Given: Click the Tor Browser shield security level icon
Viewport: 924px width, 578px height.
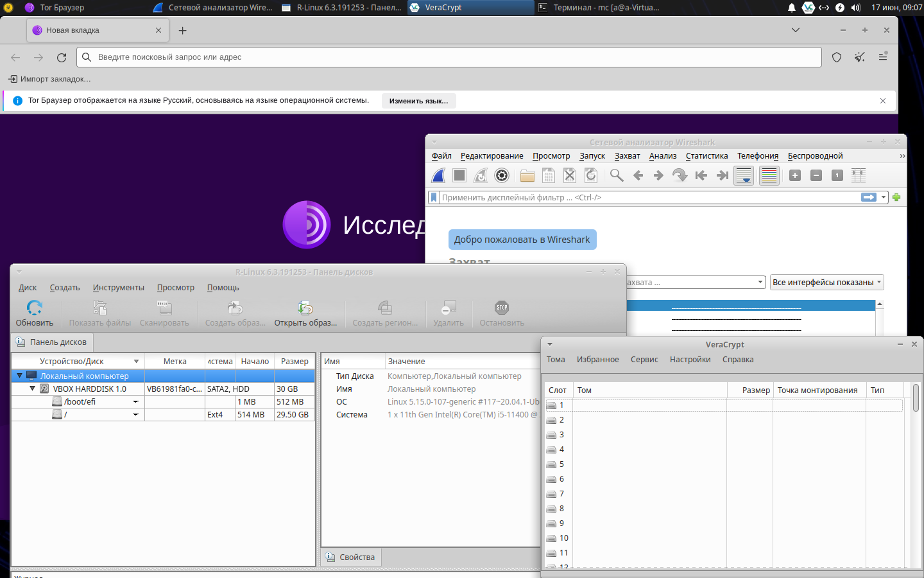Looking at the screenshot, I should tap(837, 57).
